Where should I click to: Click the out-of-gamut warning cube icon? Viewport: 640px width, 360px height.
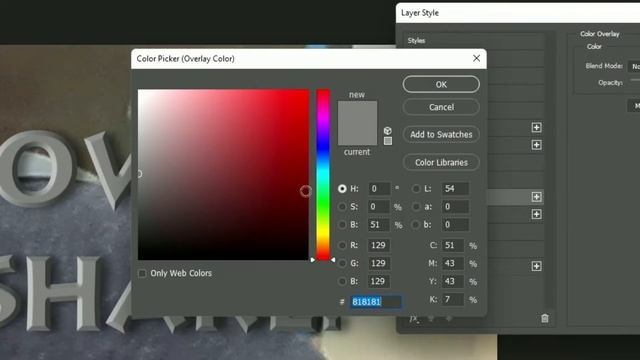point(387,131)
